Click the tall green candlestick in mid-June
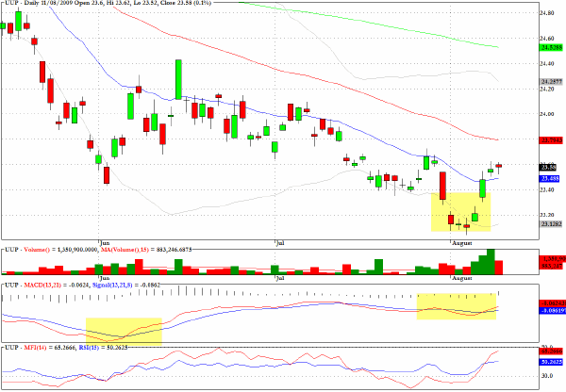 click(178, 79)
